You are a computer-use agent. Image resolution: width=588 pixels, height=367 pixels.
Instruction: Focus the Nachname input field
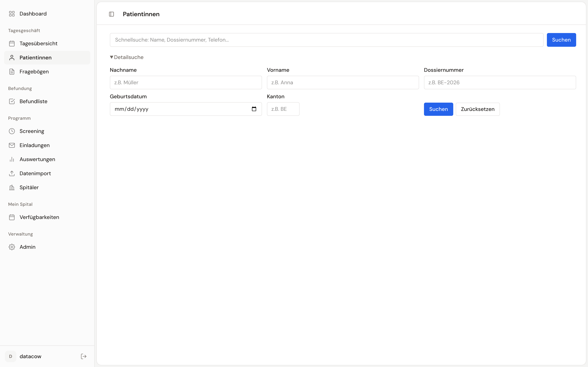[x=186, y=83]
